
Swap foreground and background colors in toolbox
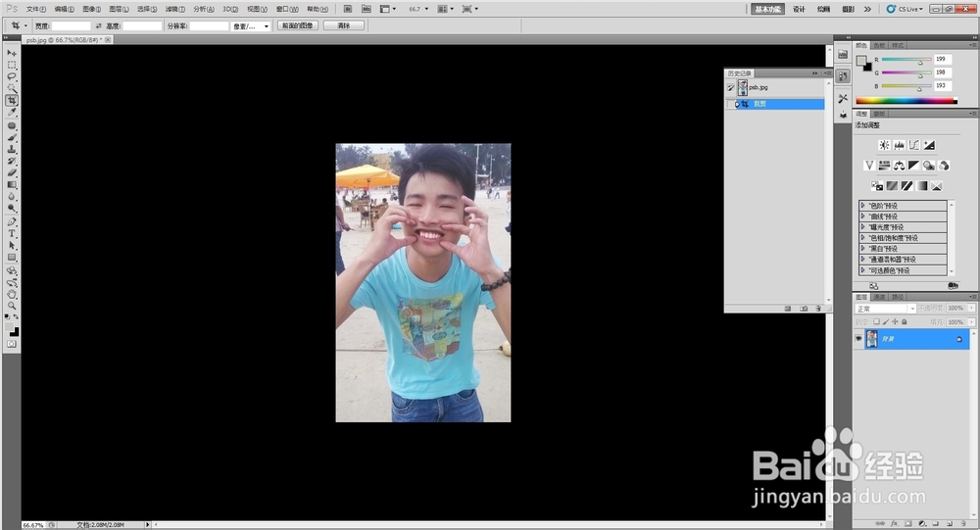click(17, 316)
